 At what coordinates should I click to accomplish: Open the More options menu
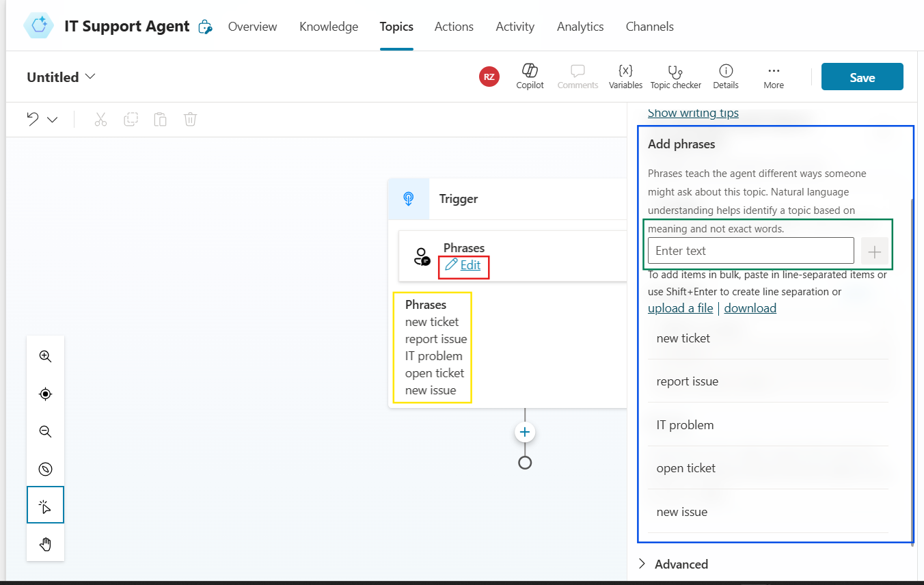coord(774,76)
